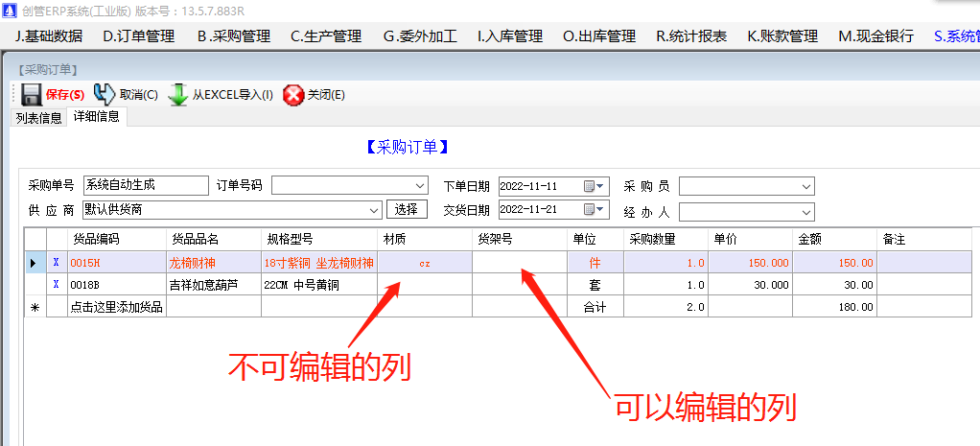
Task: Click the green import from Excel arrow icon
Action: coord(178,94)
